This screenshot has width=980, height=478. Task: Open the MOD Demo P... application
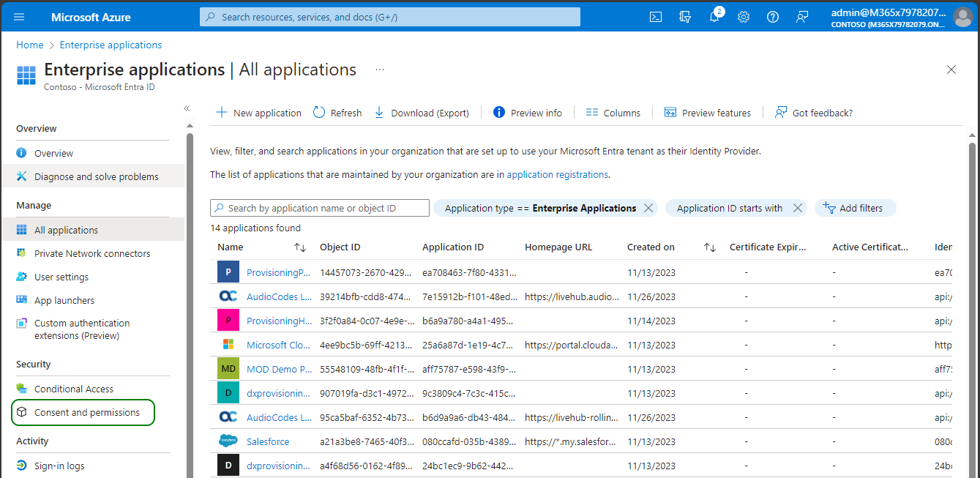[280, 369]
